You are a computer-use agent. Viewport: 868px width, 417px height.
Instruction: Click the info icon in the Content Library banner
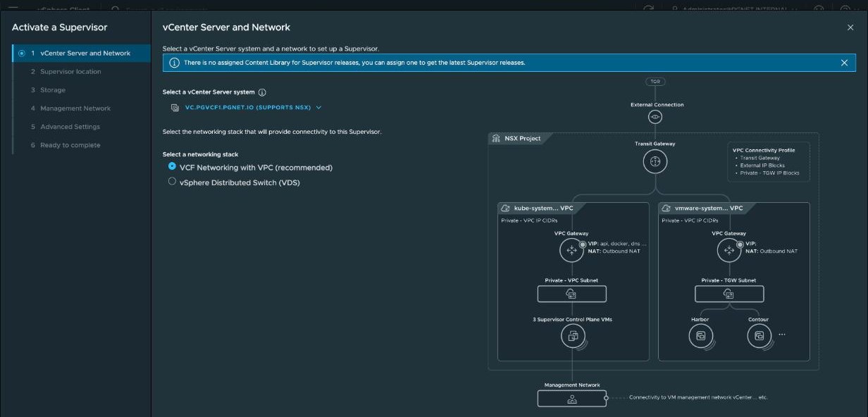[x=174, y=63]
